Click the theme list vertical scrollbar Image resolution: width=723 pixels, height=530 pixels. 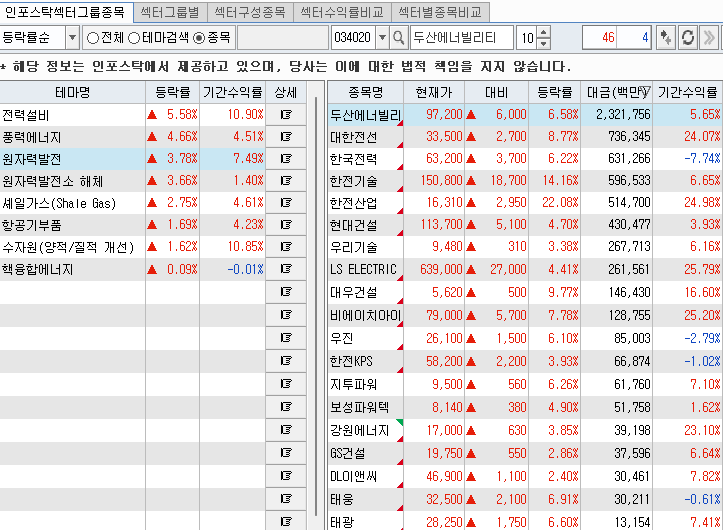pos(316,306)
